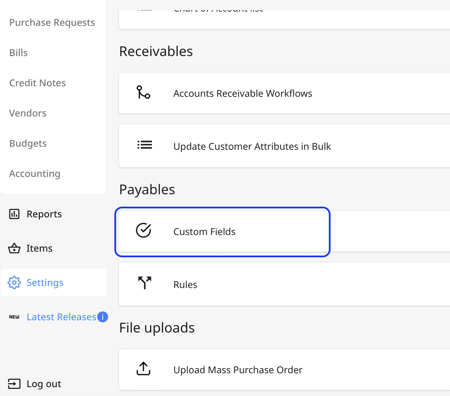
Task: Click the Items basket icon
Action: point(14,248)
